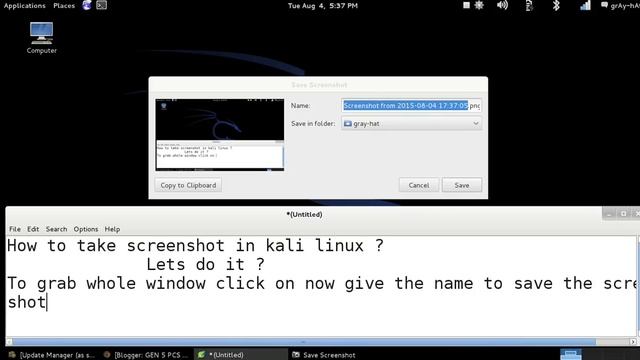Screen dimensions: 640x360
Task: Open the Bluetooth icon in tray
Action: [556, 5]
